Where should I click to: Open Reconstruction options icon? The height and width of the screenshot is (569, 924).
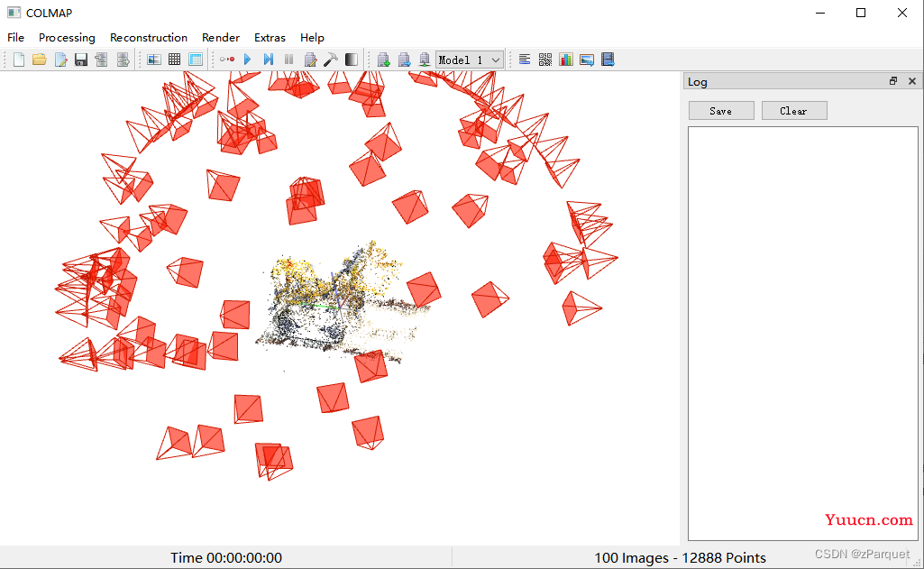point(310,60)
